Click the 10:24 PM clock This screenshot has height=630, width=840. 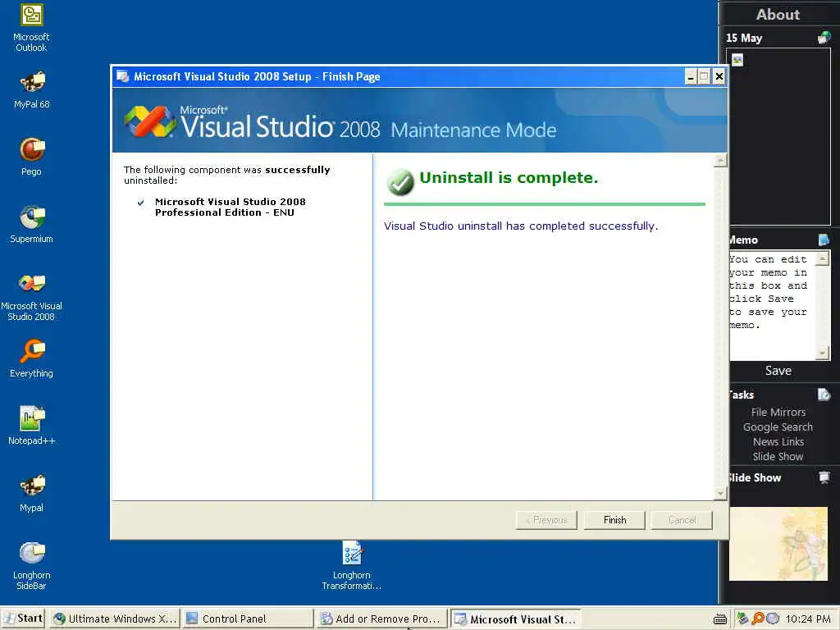click(808, 619)
